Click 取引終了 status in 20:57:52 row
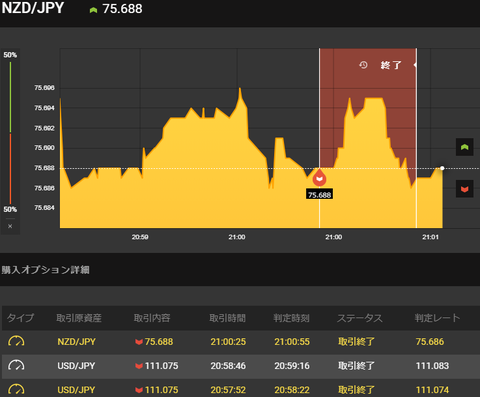This screenshot has height=397, width=480. point(356,390)
